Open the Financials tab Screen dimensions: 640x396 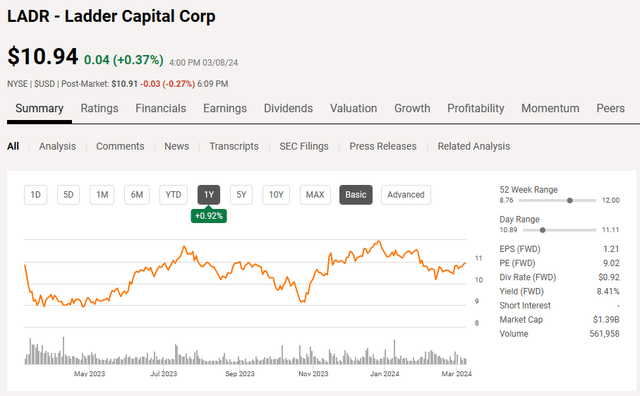[160, 109]
